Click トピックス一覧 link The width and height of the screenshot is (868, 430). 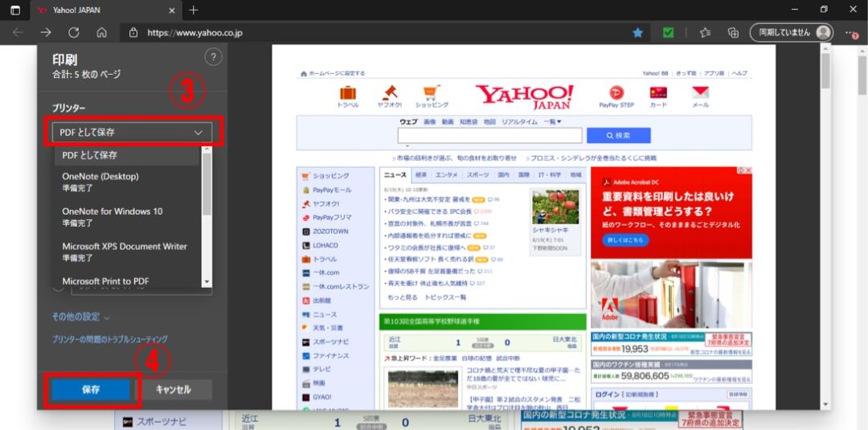(x=445, y=297)
